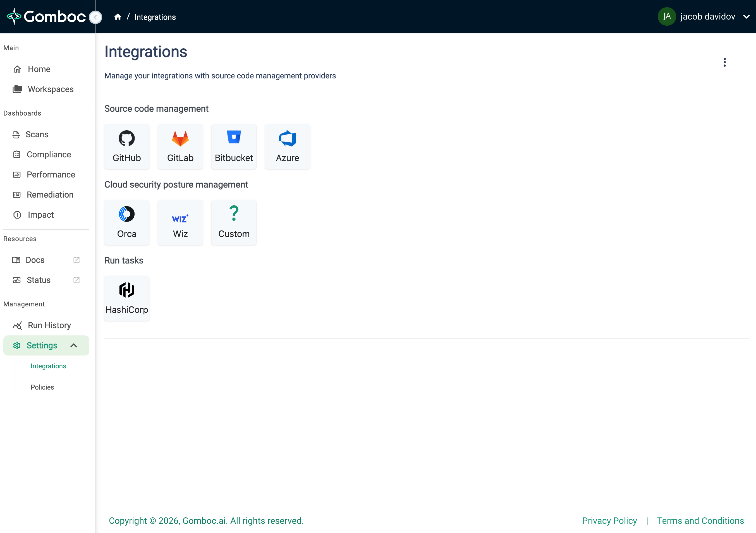756x533 pixels.
Task: Open the Terms and Conditions link
Action: point(700,520)
